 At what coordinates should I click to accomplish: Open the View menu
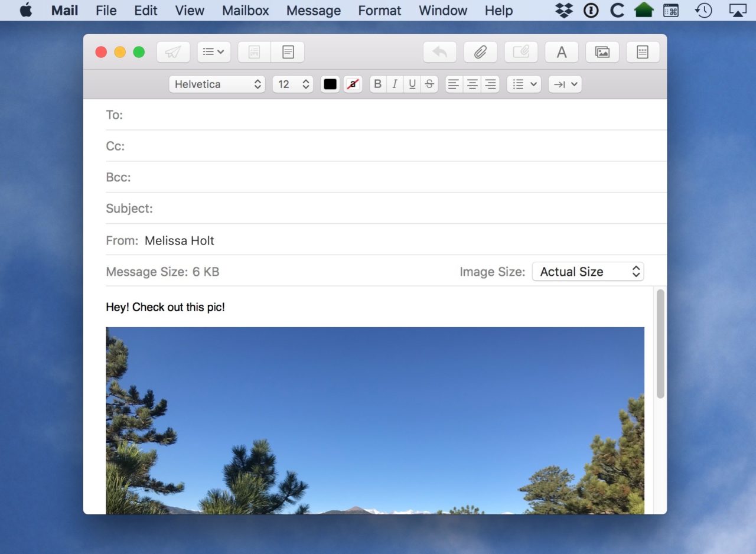click(190, 10)
